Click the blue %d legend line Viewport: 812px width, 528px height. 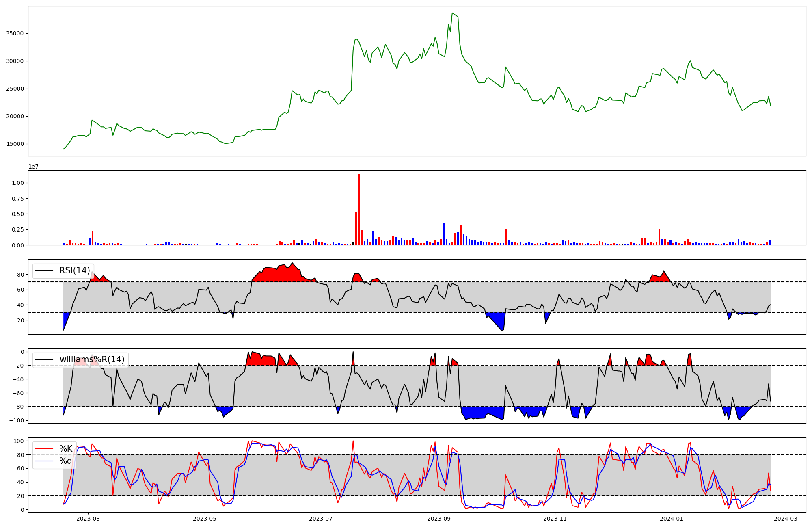point(44,461)
